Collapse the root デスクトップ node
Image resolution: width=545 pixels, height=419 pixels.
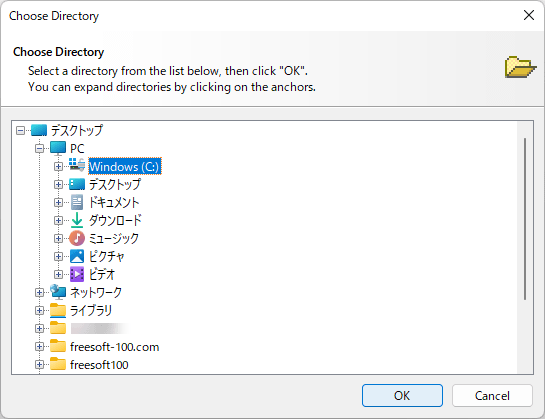[x=21, y=131]
